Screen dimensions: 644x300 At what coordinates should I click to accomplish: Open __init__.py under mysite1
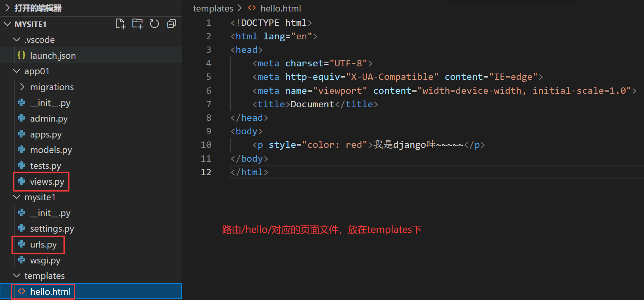coord(50,213)
